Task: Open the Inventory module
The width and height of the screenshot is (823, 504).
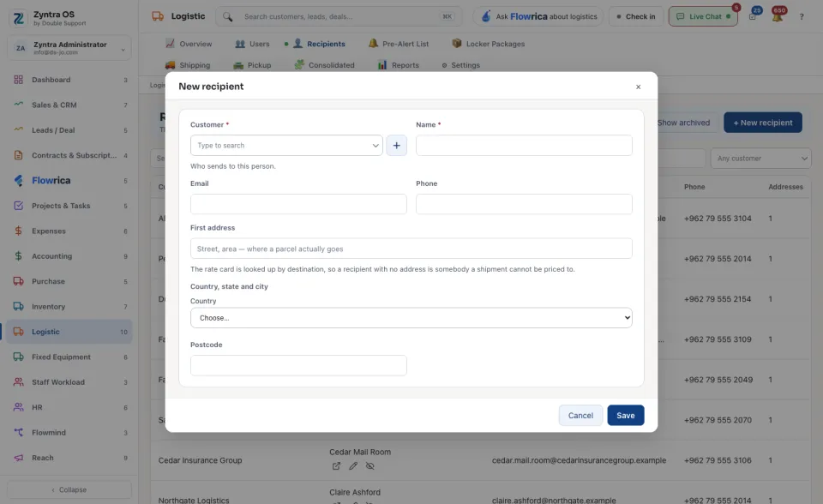Action: (69, 307)
